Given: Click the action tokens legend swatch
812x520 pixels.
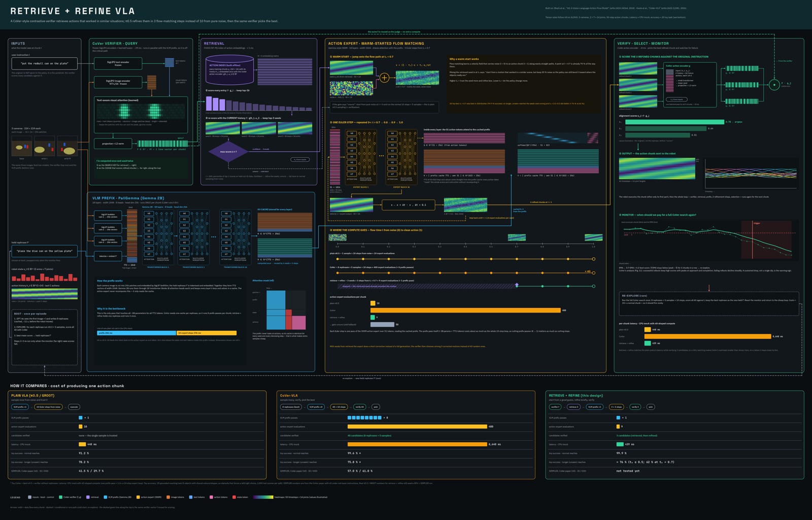Looking at the screenshot, I should (211, 497).
